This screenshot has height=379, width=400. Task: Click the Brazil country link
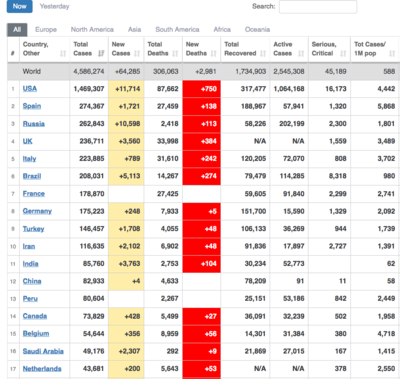click(x=32, y=176)
